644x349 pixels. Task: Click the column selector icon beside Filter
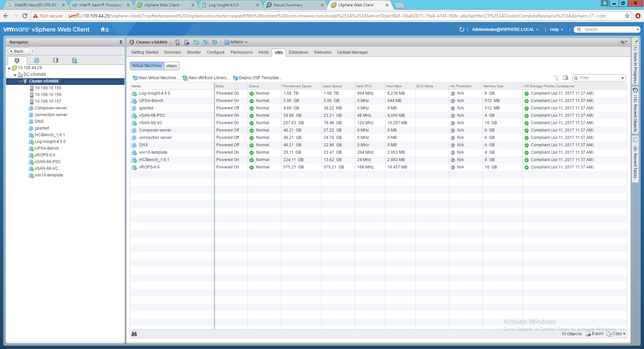[x=566, y=78]
